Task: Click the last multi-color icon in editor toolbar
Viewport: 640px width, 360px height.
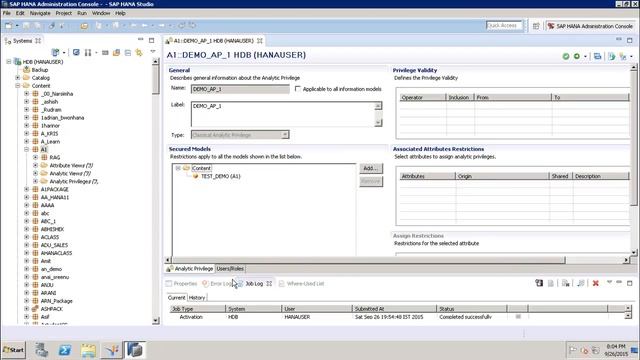Action: pos(623,56)
